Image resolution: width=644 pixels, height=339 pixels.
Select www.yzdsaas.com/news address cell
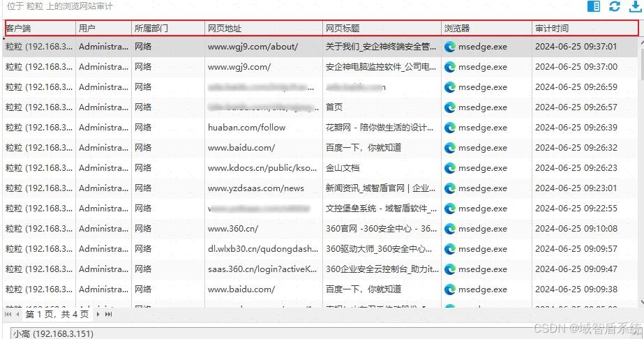tap(256, 188)
